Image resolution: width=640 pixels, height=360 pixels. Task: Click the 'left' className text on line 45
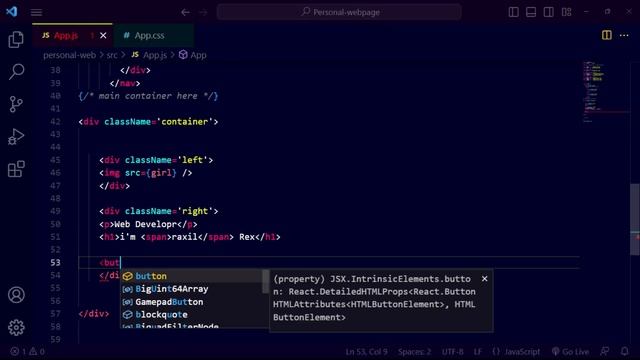click(192, 160)
